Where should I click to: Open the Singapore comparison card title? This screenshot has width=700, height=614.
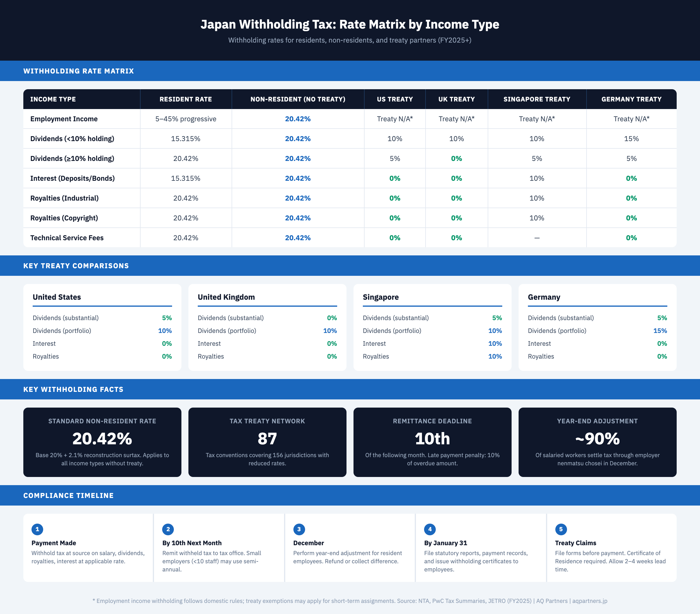coord(381,297)
